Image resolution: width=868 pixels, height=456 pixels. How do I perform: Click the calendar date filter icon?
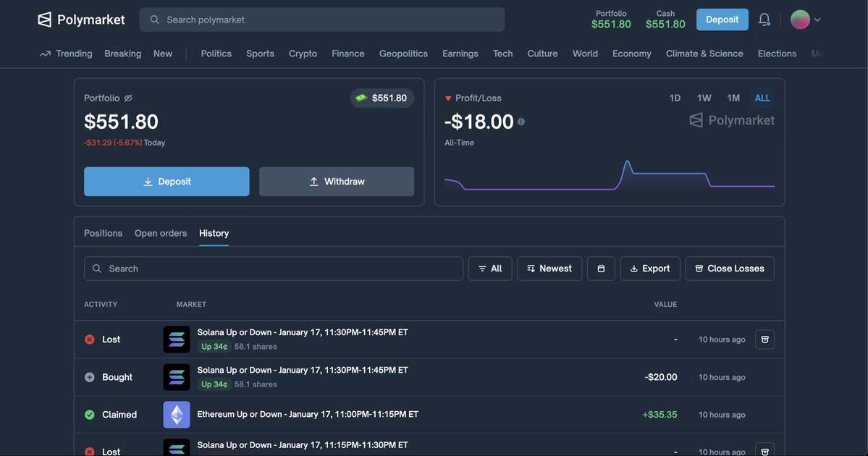pos(601,269)
